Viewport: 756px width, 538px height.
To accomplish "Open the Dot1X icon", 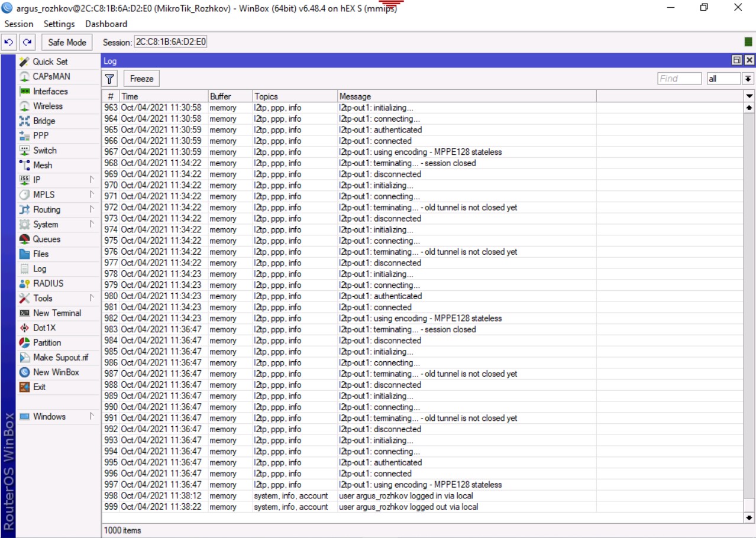I will coord(24,328).
